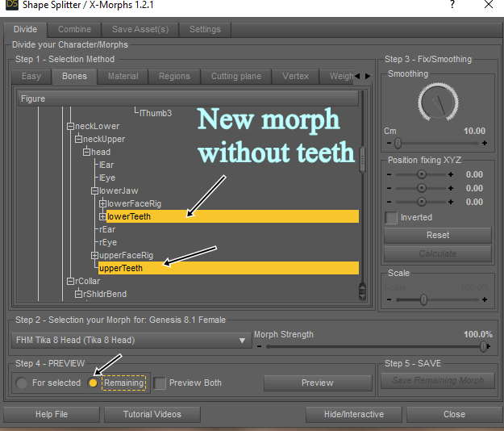Click the Smoothing plus icon
Viewport: 504px width, 431px height.
485,143
